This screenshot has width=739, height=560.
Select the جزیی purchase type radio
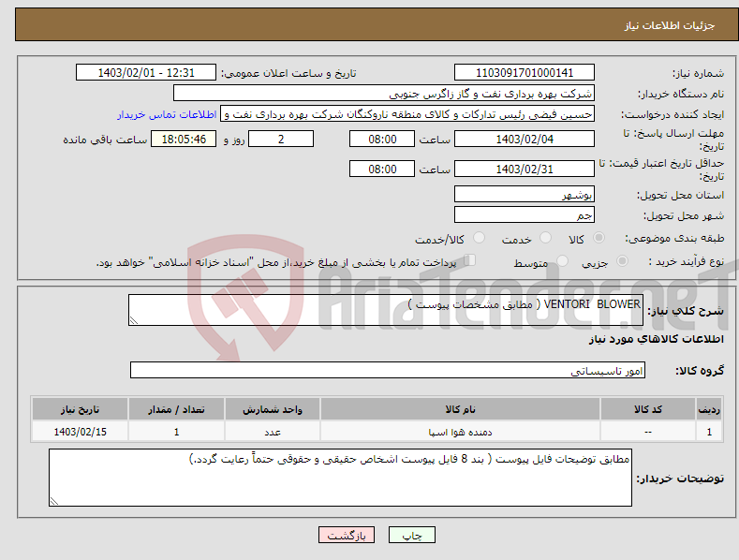(x=622, y=260)
